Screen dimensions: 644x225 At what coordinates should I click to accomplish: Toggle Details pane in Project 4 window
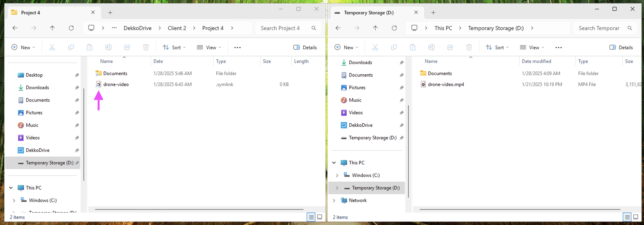point(305,47)
